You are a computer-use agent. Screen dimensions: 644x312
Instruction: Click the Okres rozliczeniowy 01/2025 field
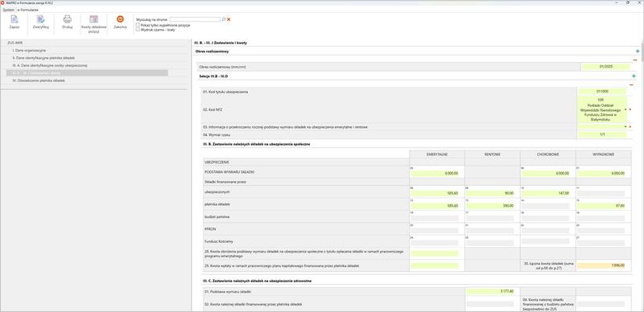point(605,67)
